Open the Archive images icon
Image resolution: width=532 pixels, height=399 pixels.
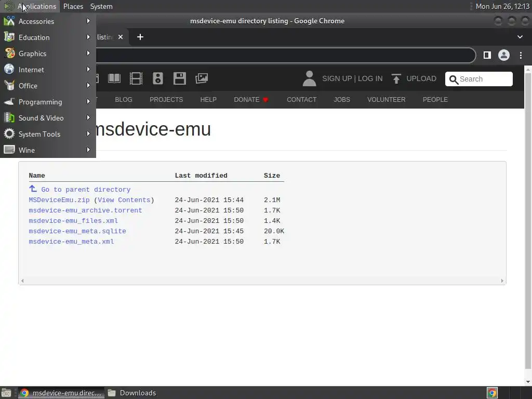coord(202,78)
